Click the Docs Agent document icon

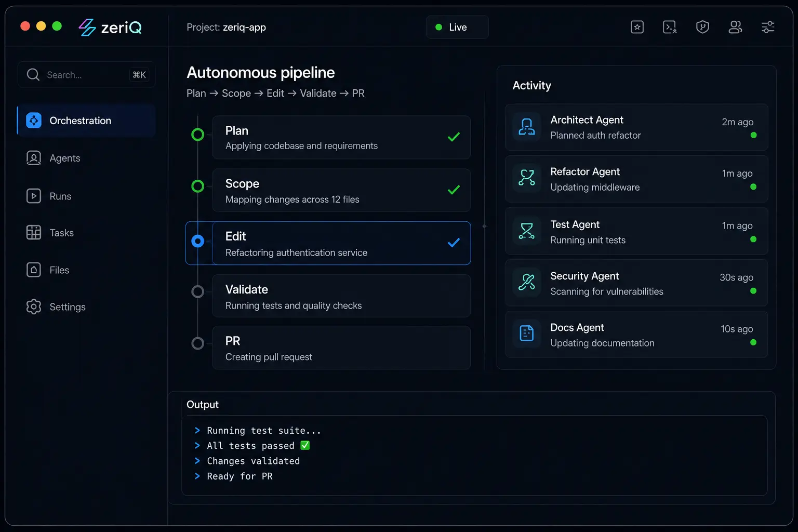527,333
